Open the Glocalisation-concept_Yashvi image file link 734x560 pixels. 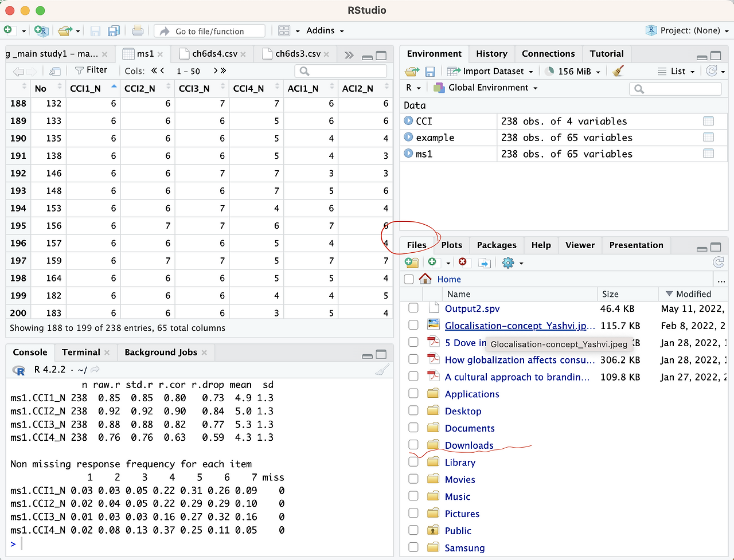520,326
